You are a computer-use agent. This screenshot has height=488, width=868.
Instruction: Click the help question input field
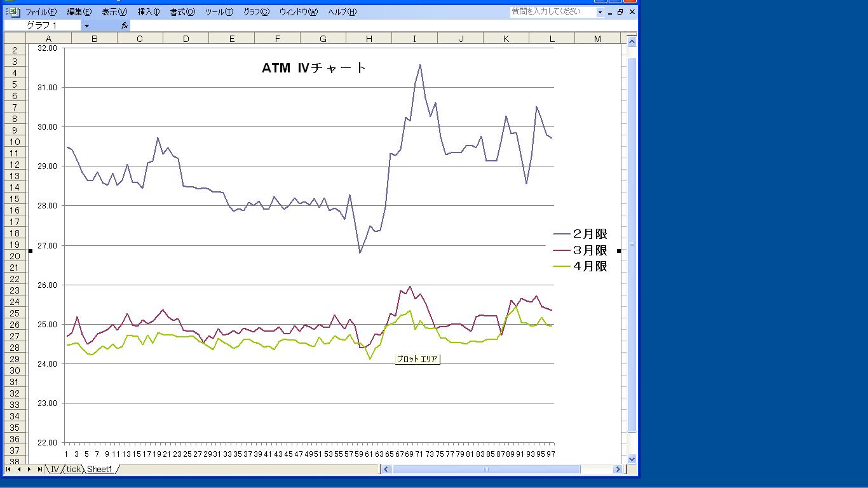click(553, 11)
